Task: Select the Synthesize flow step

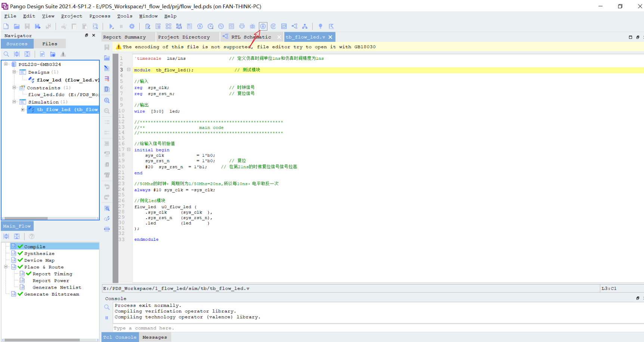Action: pos(39,253)
